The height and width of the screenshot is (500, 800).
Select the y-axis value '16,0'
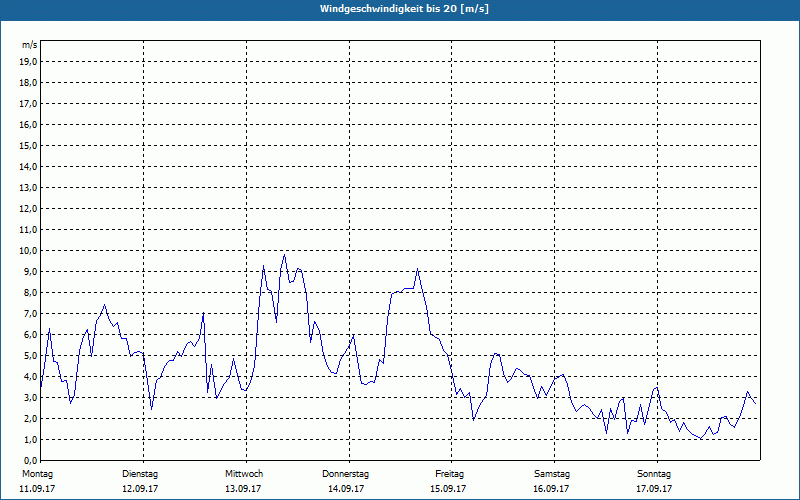pos(28,124)
